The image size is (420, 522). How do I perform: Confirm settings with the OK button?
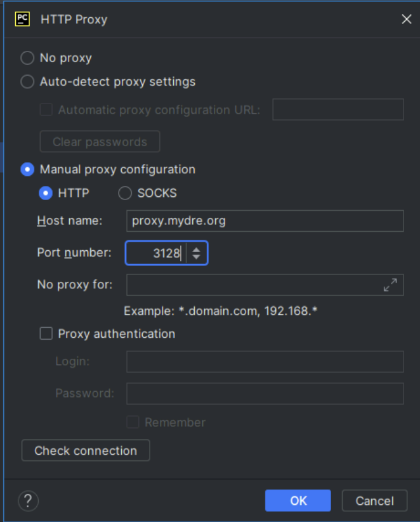pos(298,500)
